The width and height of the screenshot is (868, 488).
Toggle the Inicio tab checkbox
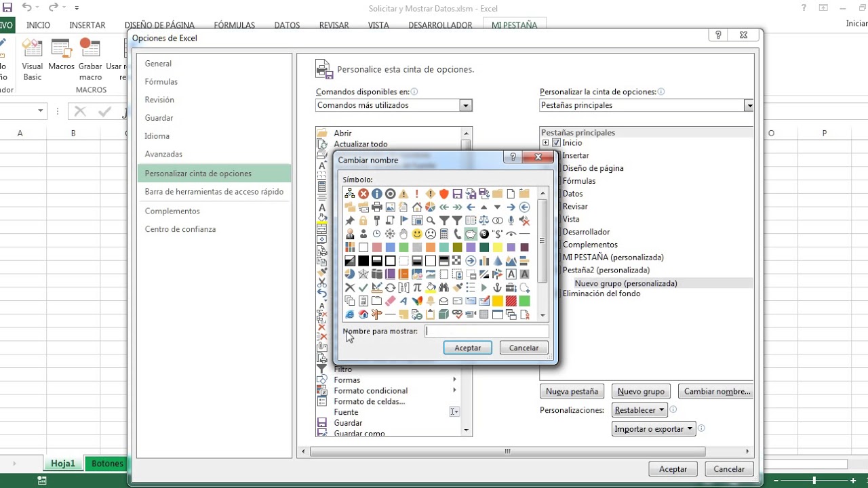(x=556, y=143)
